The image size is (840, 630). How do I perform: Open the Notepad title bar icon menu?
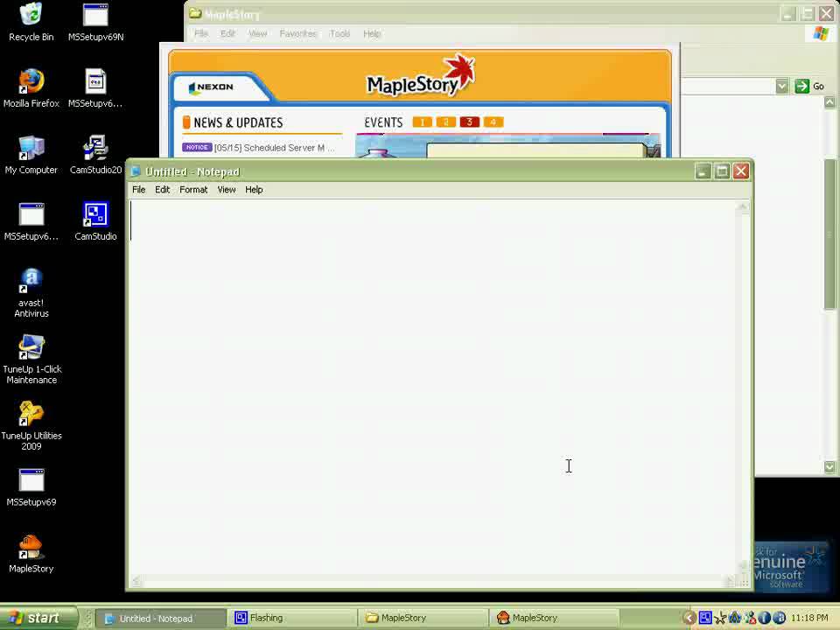pyautogui.click(x=136, y=171)
